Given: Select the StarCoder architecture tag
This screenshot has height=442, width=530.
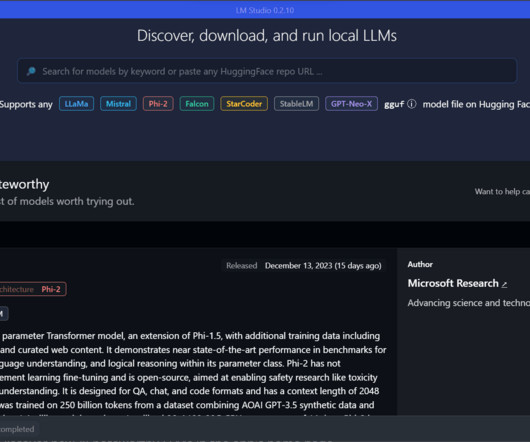Looking at the screenshot, I should (244, 104).
